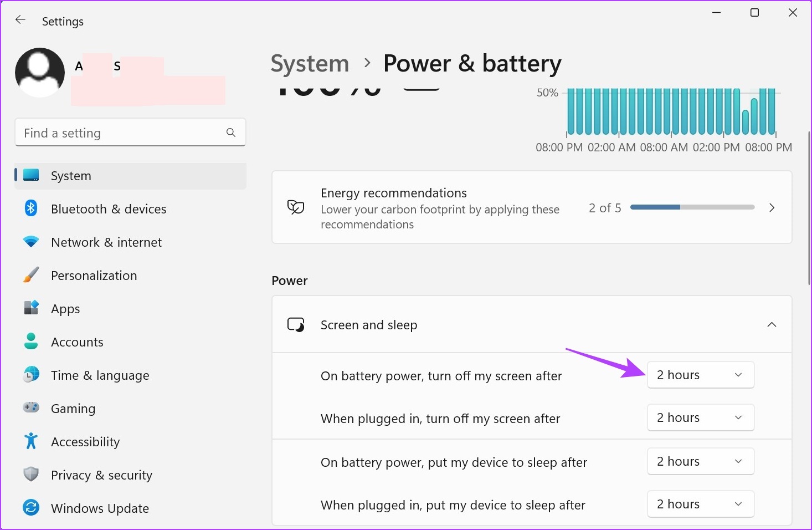The image size is (812, 530).
Task: Click 'When plugged in, put my device to sleep after'
Action: [453, 505]
